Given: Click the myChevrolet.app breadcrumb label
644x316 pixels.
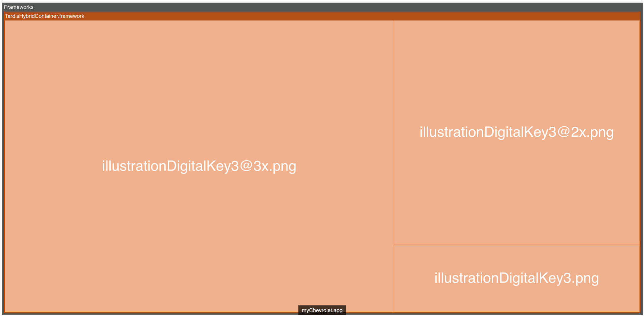Looking at the screenshot, I should [x=322, y=310].
